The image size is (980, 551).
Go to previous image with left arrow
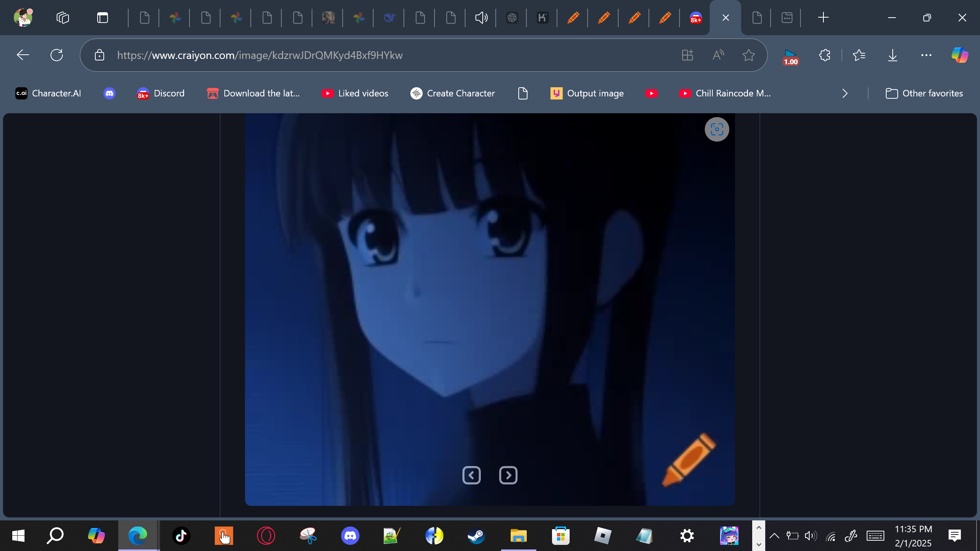click(471, 475)
